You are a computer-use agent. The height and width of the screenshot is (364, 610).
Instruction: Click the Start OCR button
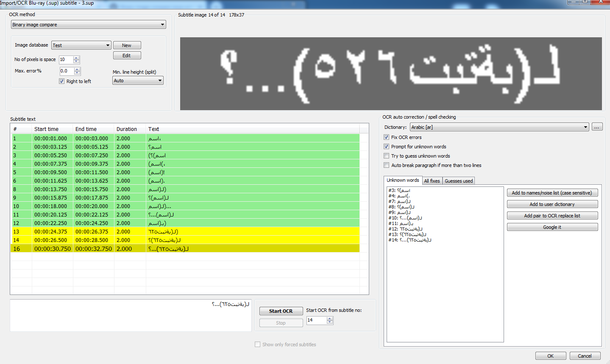[281, 311]
